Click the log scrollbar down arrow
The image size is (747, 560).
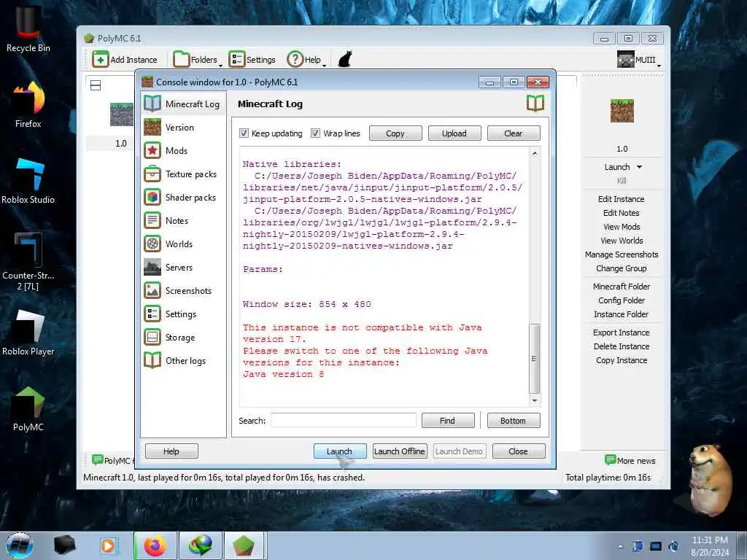(x=535, y=400)
